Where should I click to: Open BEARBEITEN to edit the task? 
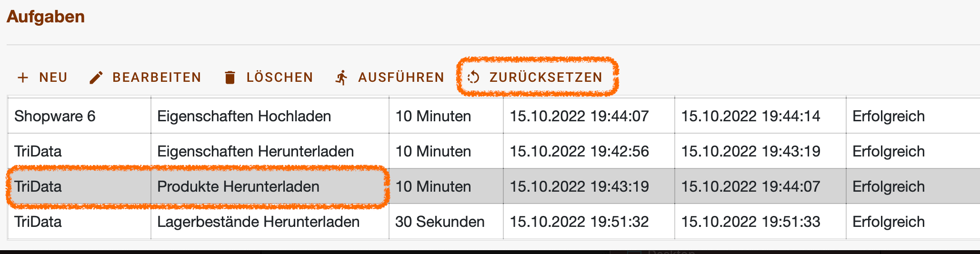pos(145,78)
